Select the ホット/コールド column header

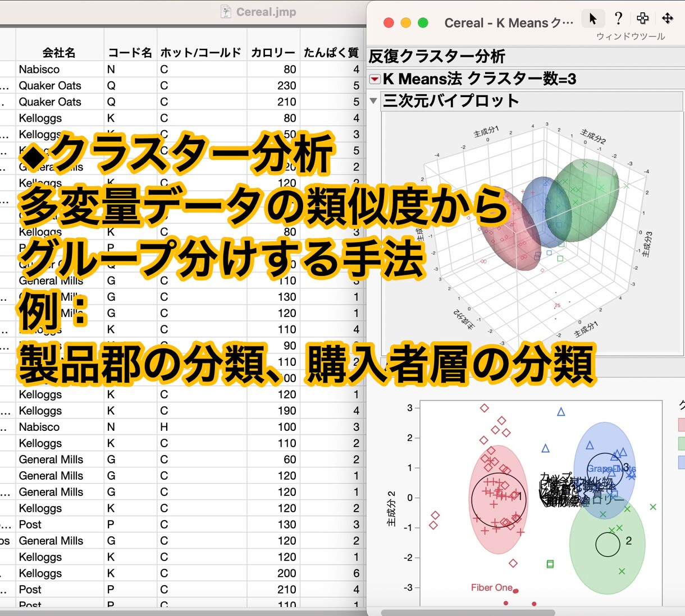(x=202, y=53)
